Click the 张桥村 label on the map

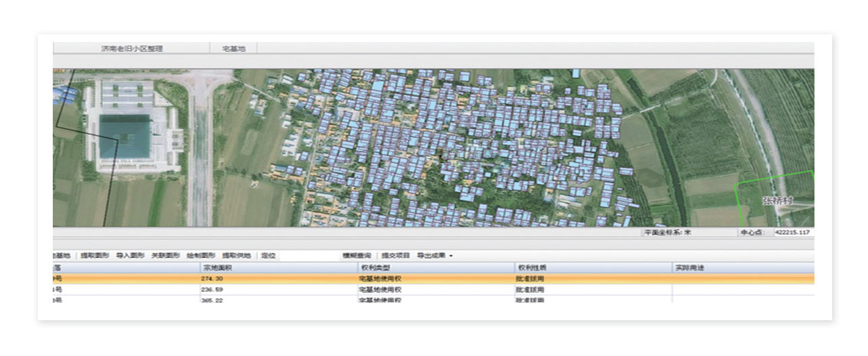point(777,201)
